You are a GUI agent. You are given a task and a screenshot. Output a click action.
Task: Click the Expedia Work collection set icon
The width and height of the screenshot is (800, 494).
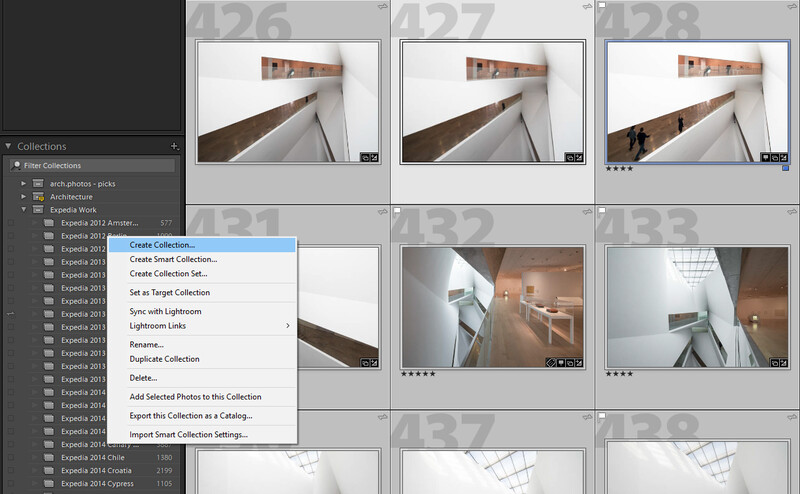38,209
